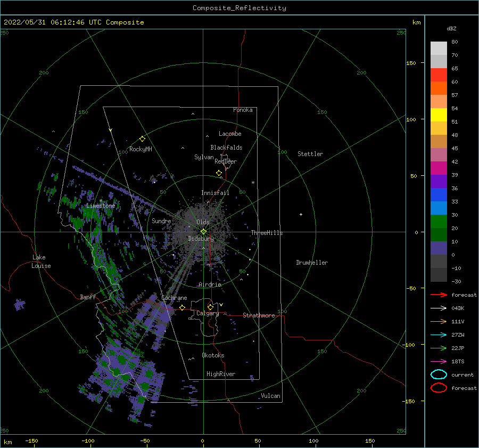
Task: Click the red forecast arrow in the legend
Action: (439, 295)
